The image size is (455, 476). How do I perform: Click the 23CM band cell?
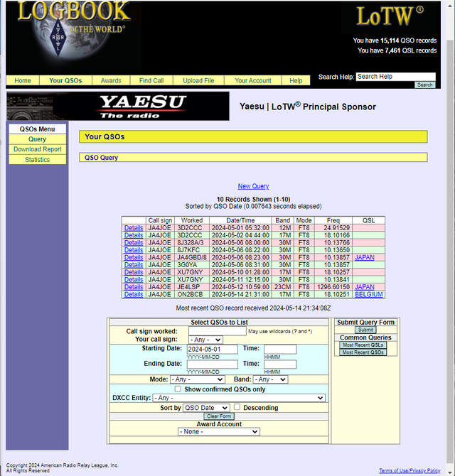[283, 287]
